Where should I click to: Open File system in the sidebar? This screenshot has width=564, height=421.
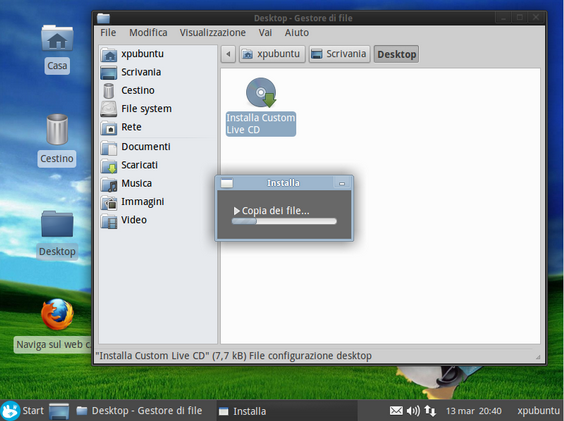158,109
